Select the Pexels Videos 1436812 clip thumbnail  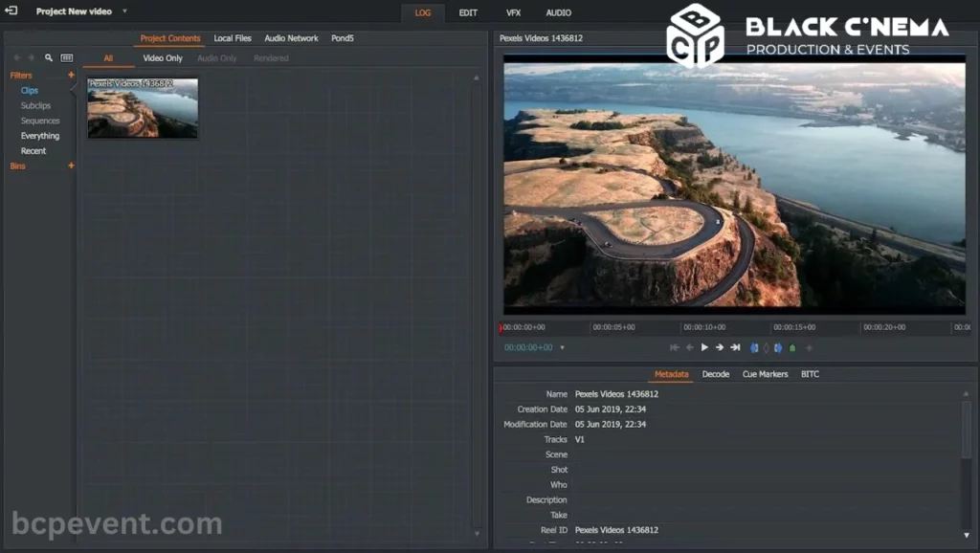click(x=142, y=107)
